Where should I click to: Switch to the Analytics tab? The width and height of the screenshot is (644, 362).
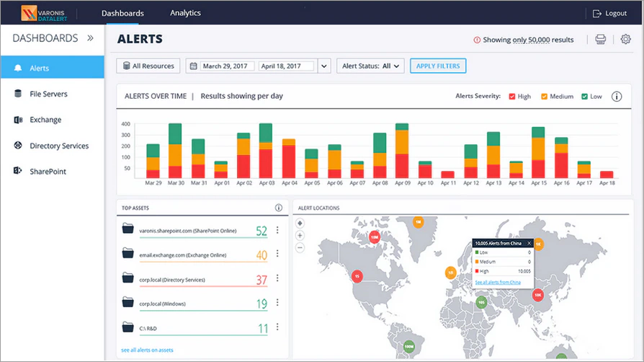tap(186, 13)
